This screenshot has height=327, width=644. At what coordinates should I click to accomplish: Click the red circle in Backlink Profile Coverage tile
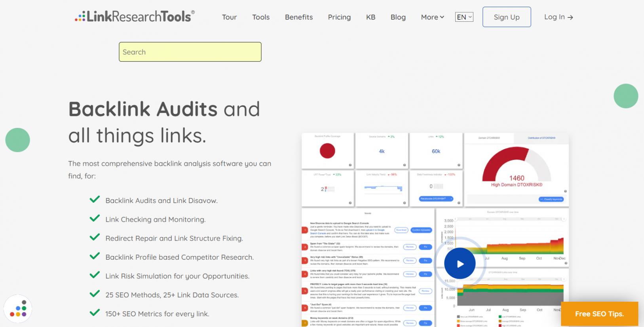click(x=327, y=151)
